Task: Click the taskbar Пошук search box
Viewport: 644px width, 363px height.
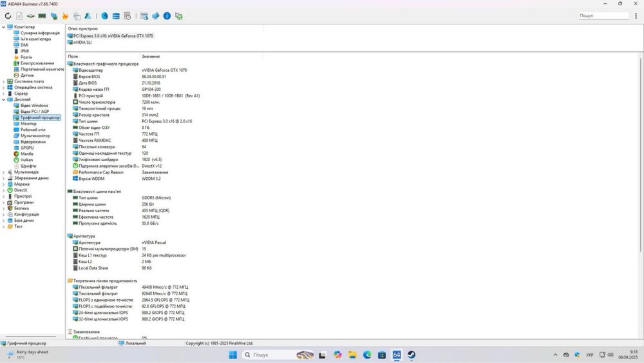Action: (x=278, y=355)
